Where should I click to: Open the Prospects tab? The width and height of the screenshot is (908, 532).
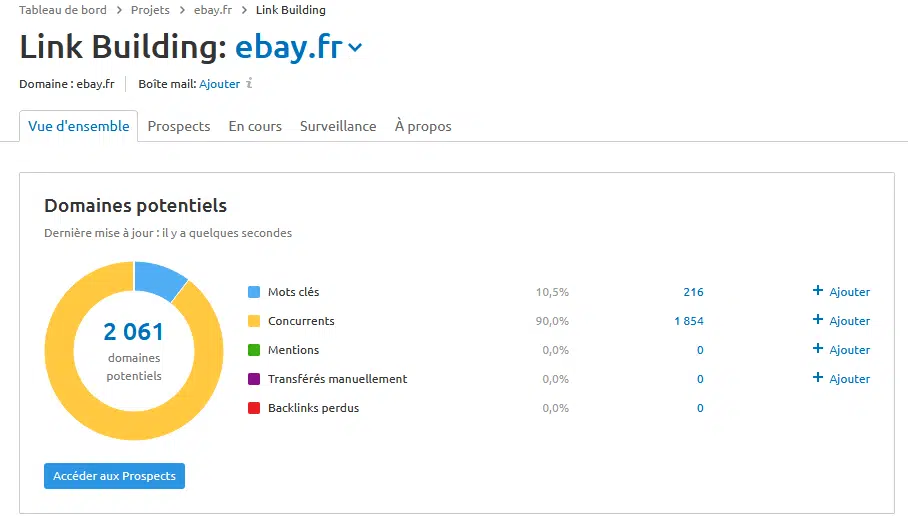point(179,127)
